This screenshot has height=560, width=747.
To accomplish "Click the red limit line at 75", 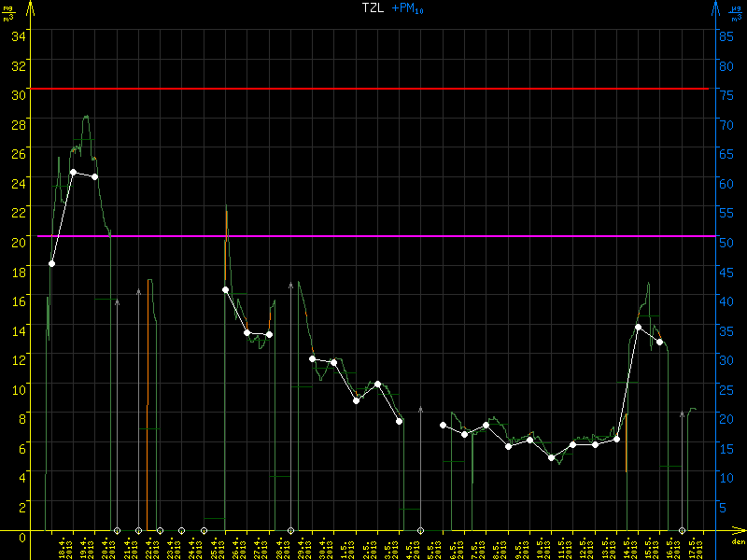I will tap(373, 89).
